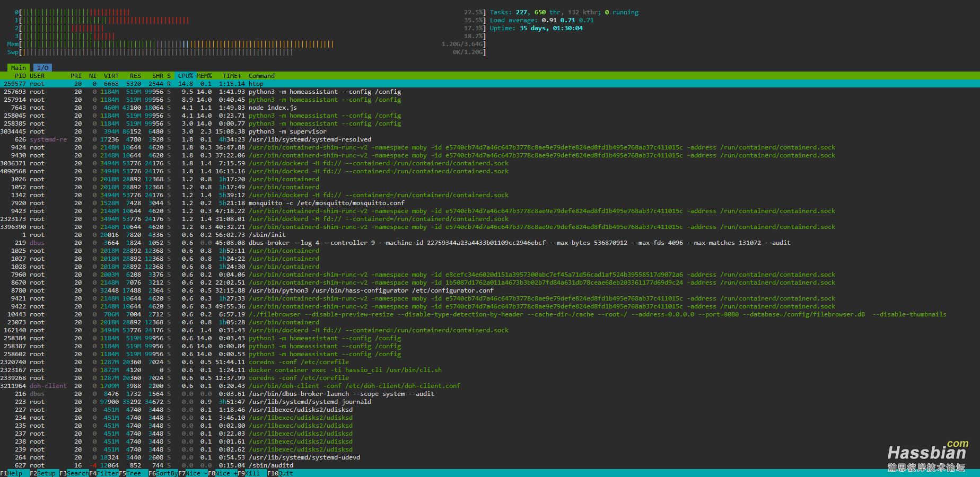Viewport: 980px width, 477px height.
Task: Select coredns process 2320740 row
Action: [x=490, y=362]
